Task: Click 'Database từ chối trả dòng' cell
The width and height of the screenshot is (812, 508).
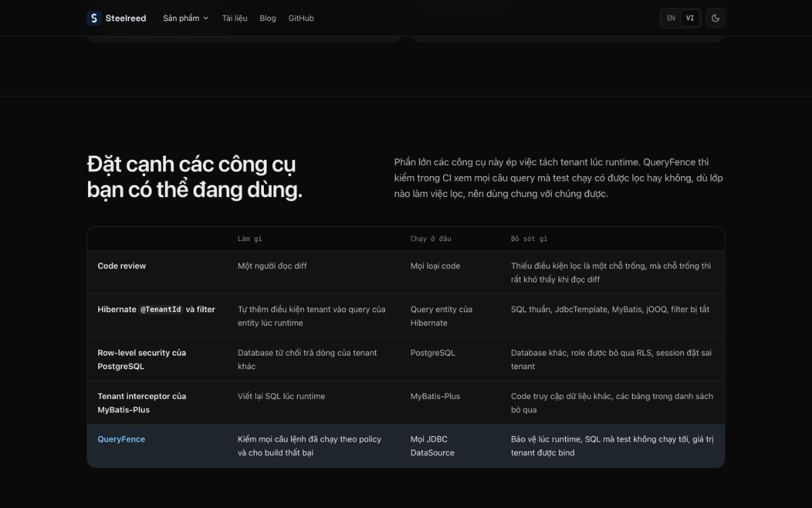Action: click(307, 360)
